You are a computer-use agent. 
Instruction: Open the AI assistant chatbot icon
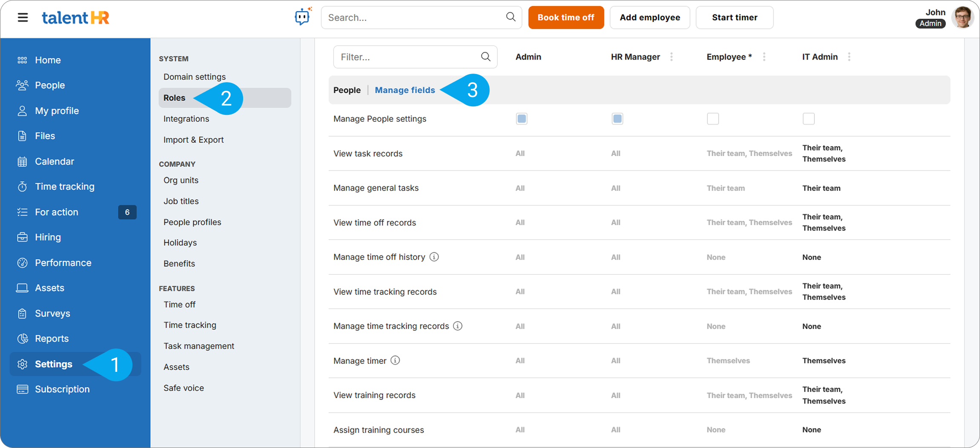click(x=303, y=17)
